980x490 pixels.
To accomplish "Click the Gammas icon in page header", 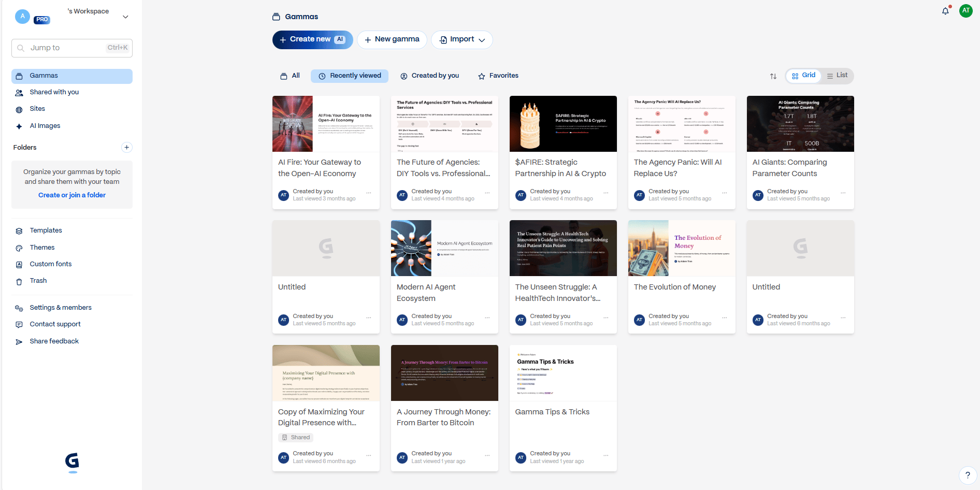I will pyautogui.click(x=276, y=17).
